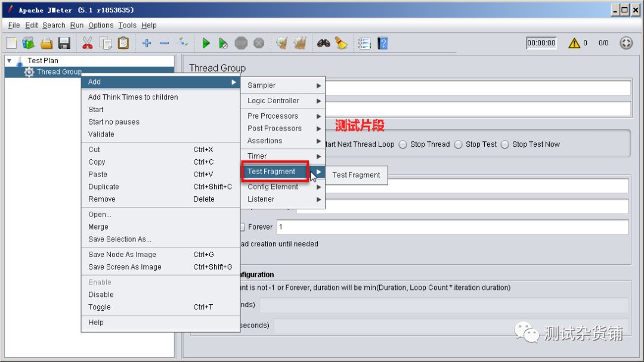Open the Search menu

pyautogui.click(x=54, y=25)
